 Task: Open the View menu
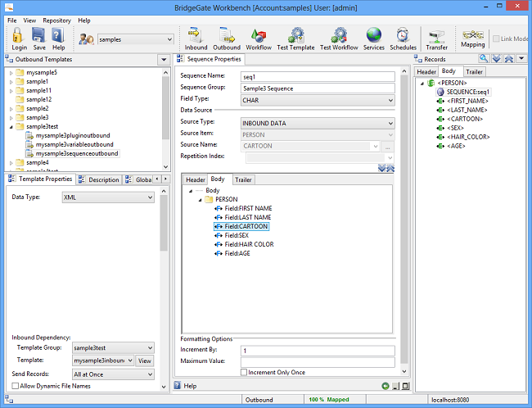tap(29, 20)
